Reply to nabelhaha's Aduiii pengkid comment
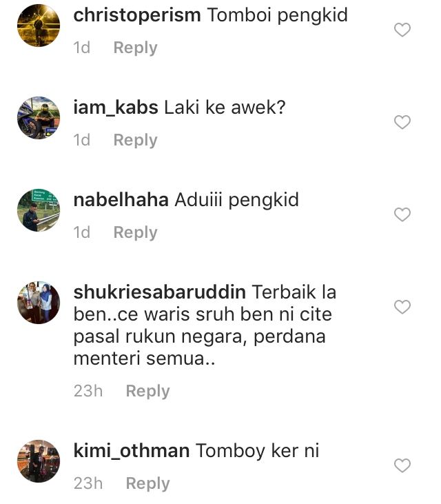Screen dimensions: 441x504 pos(135,232)
